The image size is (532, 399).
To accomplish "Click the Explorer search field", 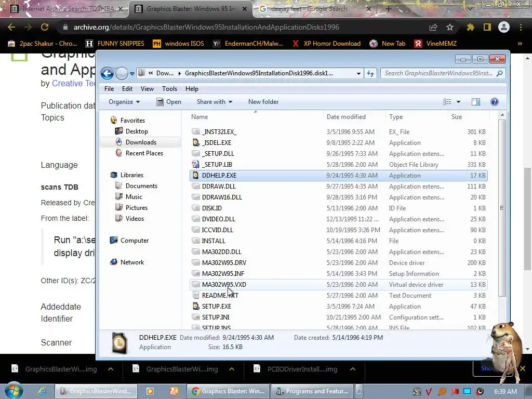I will coord(443,73).
